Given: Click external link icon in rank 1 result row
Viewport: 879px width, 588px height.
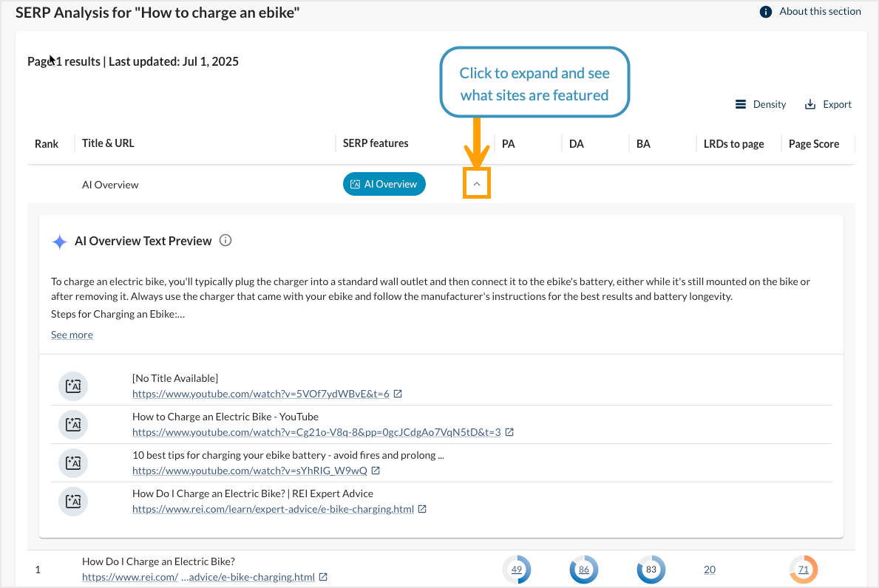Looking at the screenshot, I should 323,578.
